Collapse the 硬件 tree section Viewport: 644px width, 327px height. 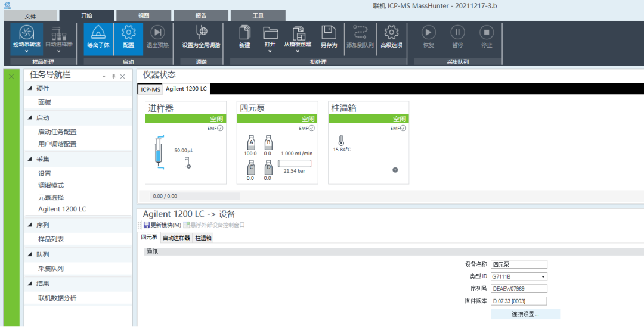pos(30,88)
